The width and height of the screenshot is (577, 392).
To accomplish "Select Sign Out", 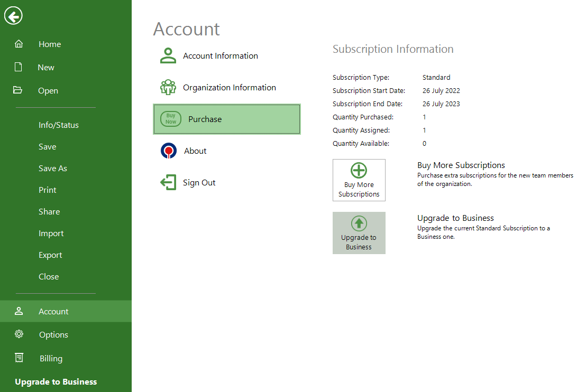I will tap(227, 182).
